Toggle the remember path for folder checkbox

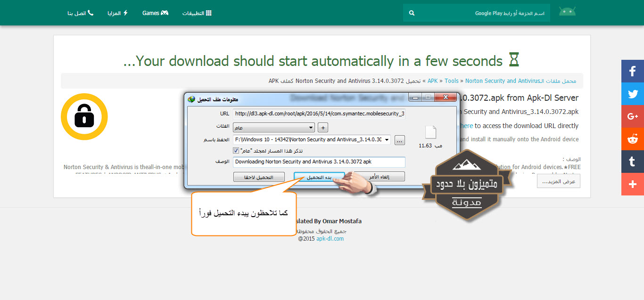(236, 151)
